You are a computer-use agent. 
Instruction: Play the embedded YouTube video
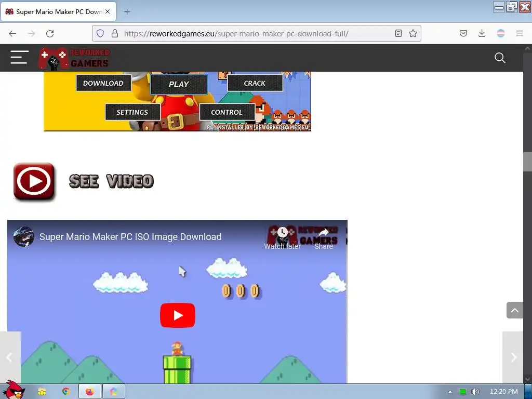point(178,315)
